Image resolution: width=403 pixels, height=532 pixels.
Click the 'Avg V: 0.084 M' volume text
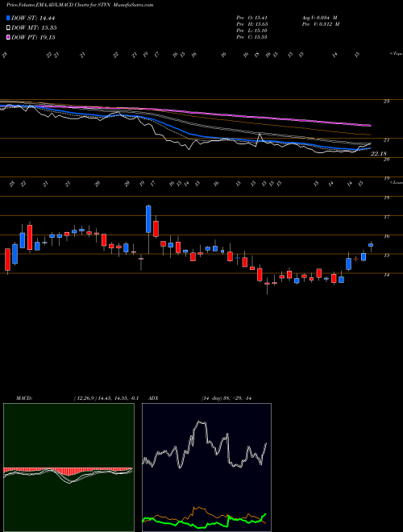point(320,18)
